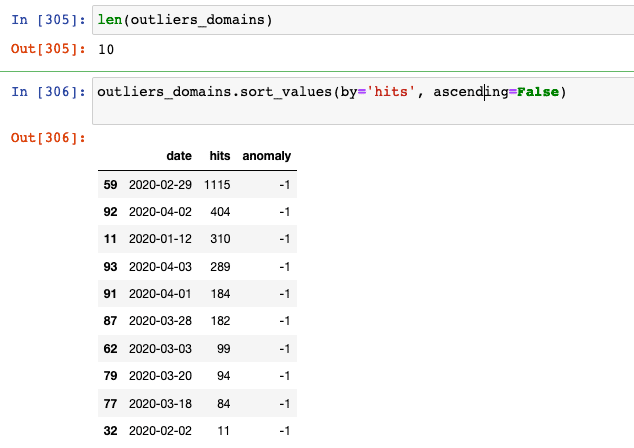634x448 pixels.
Task: Select the In [306] prompt label
Action: coord(48,92)
